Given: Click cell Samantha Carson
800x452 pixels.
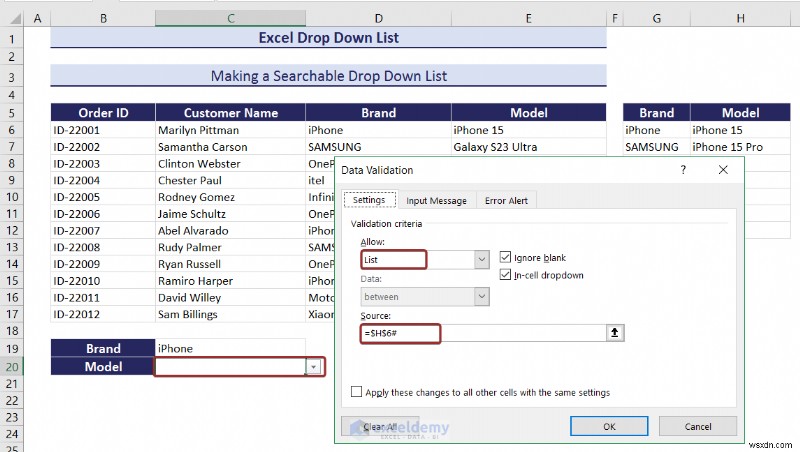Looking at the screenshot, I should coord(231,147).
